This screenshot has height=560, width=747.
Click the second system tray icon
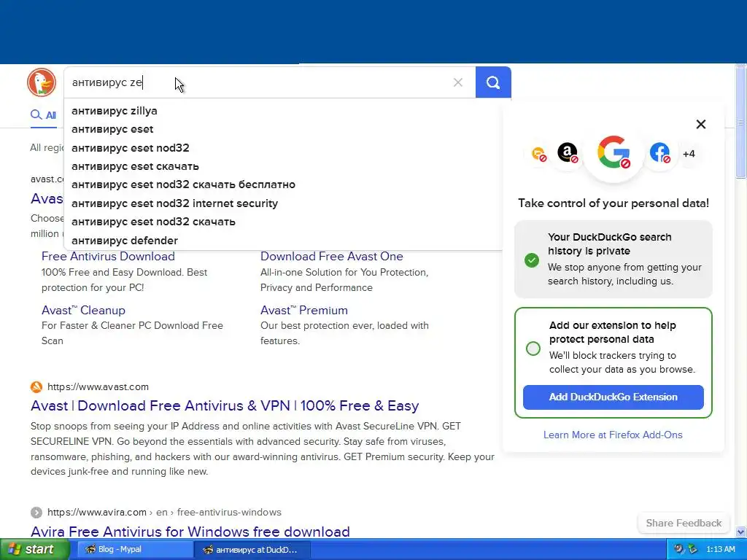tap(692, 549)
